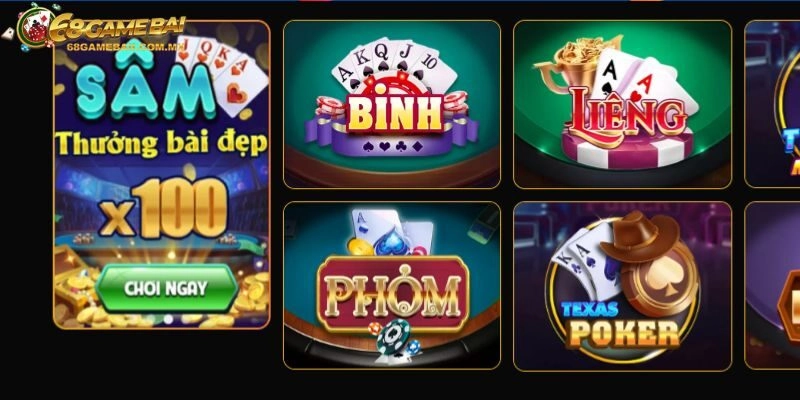Click the JQKA hearts cards on banner

coord(222,71)
